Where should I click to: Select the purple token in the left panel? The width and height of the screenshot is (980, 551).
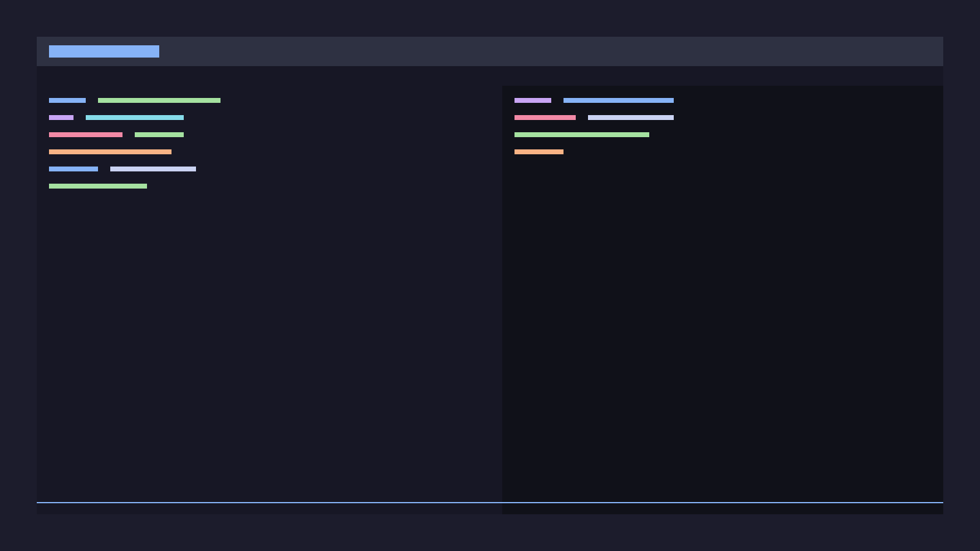pos(61,118)
